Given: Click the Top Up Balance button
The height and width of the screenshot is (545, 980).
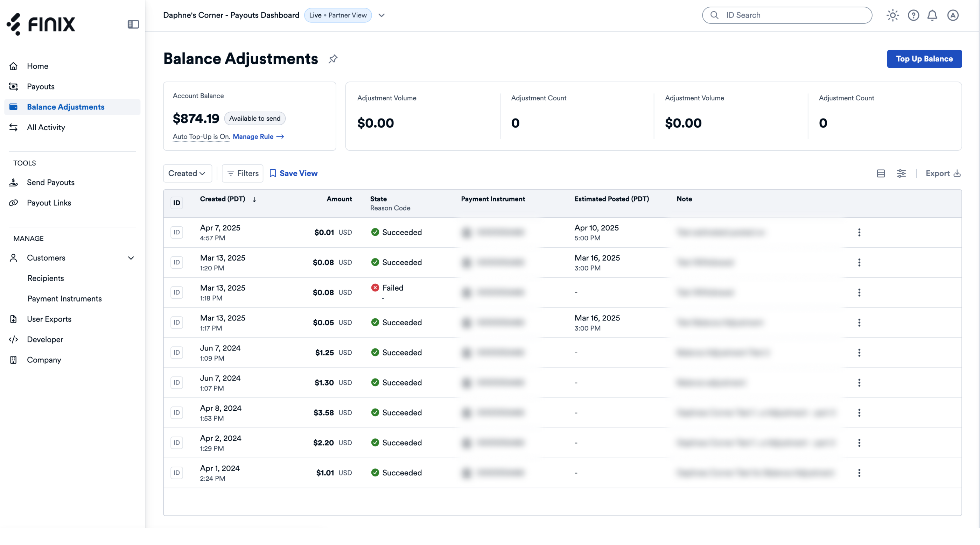Looking at the screenshot, I should click(924, 59).
